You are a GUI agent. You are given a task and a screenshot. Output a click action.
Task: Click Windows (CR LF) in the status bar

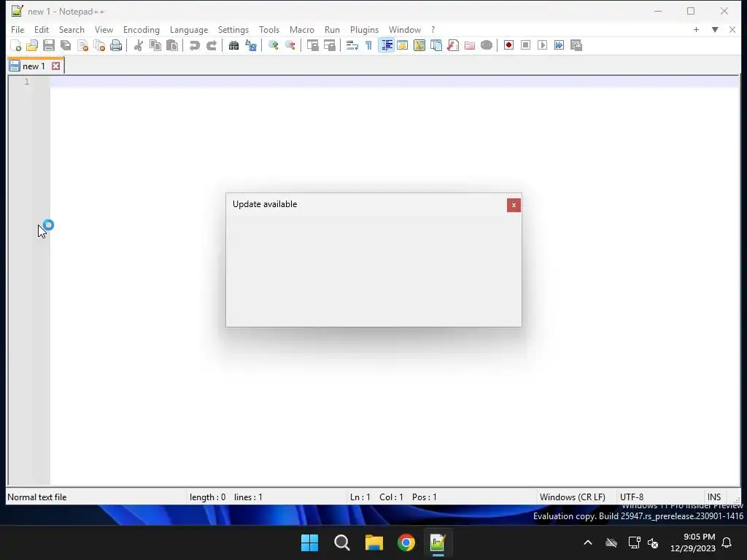pyautogui.click(x=572, y=497)
